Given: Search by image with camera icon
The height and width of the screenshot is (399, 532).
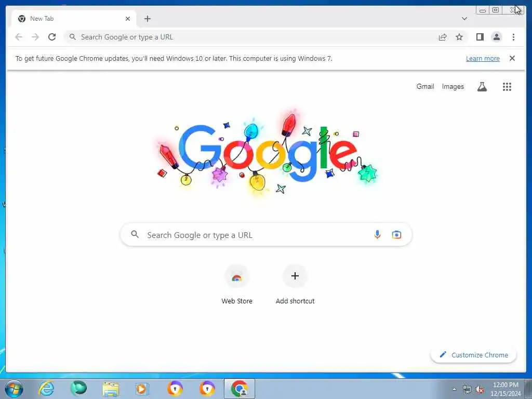Looking at the screenshot, I should [x=396, y=234].
